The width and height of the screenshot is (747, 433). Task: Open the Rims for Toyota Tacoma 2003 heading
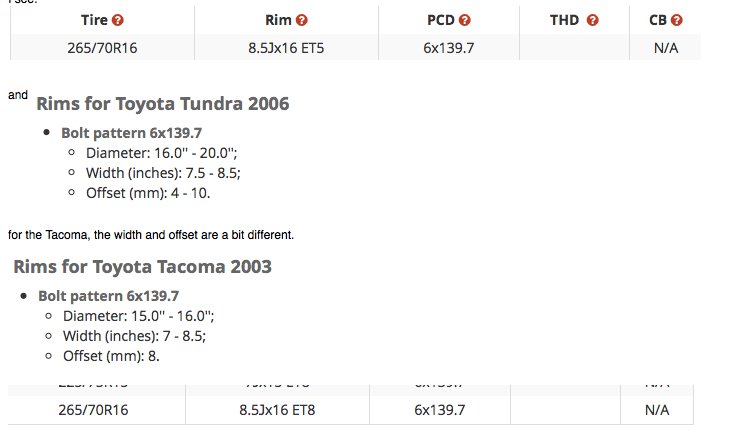142,267
